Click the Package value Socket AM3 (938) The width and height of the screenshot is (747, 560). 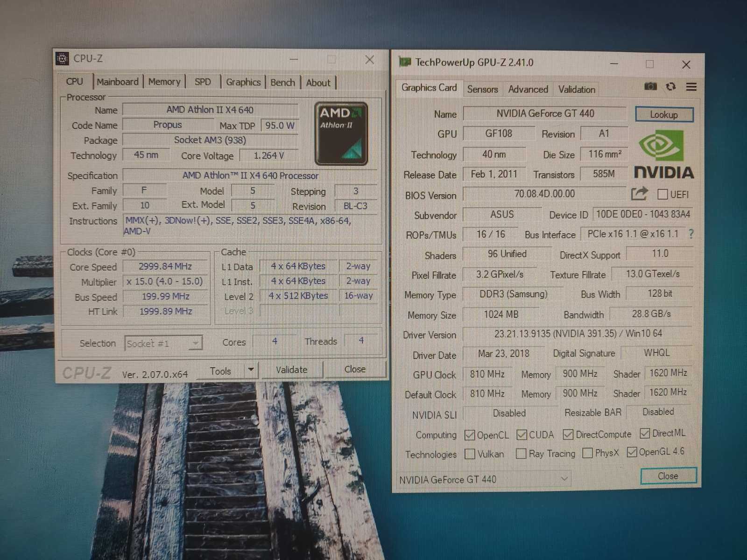(210, 140)
